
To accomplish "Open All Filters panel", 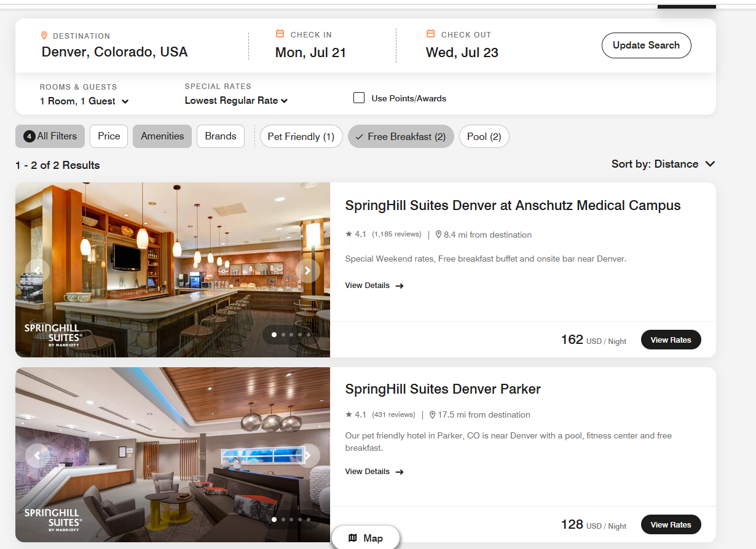I will click(x=50, y=136).
